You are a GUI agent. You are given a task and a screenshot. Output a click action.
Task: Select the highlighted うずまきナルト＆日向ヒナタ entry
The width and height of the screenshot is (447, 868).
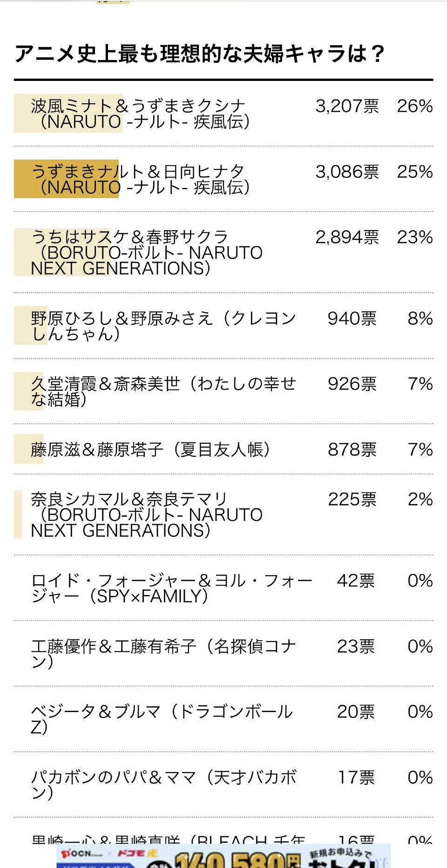point(223,179)
